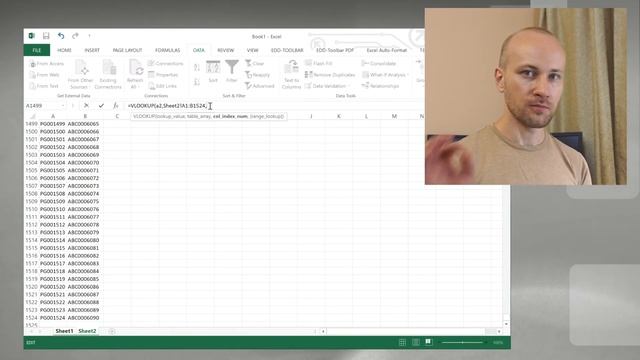
Task: Click From Access in Get External Data
Action: (47, 64)
